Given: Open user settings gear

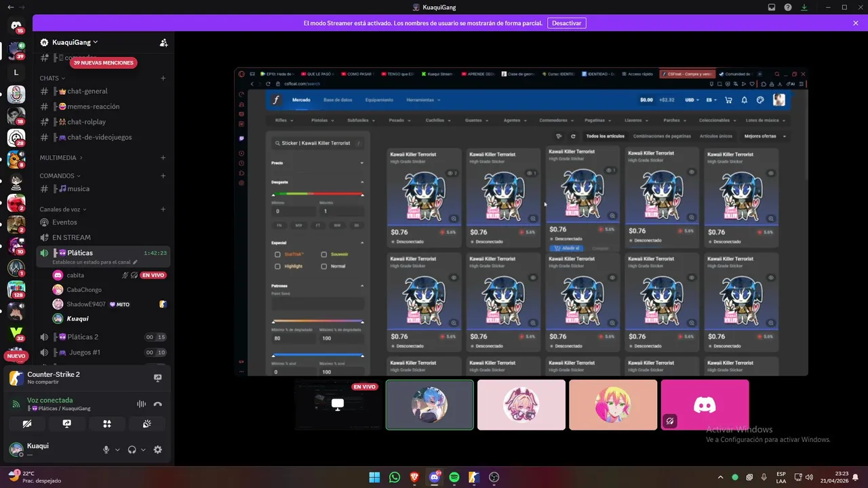Looking at the screenshot, I should pyautogui.click(x=158, y=449).
